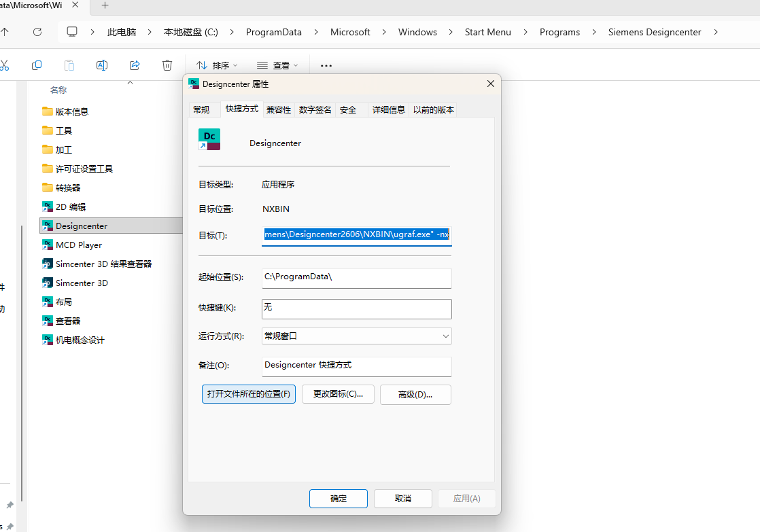
Task: Click the Rename icon in Explorer toolbar
Action: (102, 65)
